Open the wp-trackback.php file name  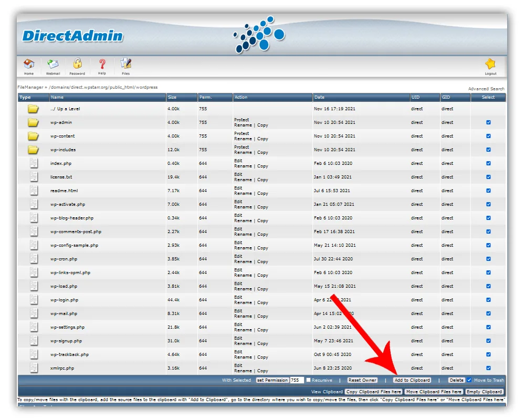pos(69,354)
